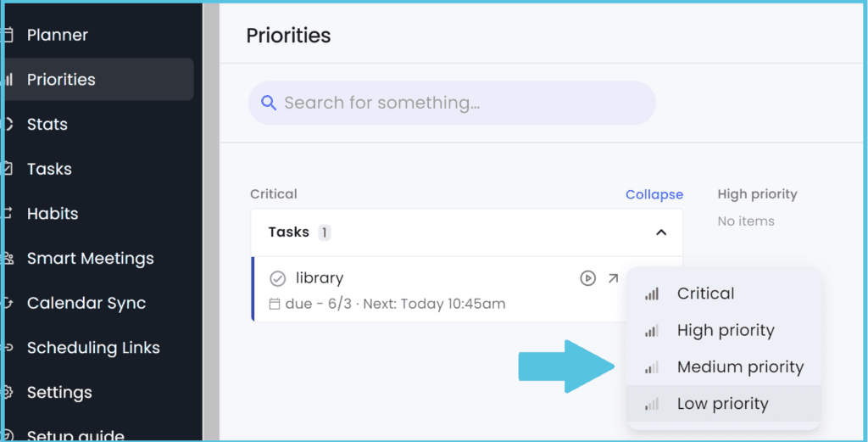Start the library task play icon

(587, 278)
